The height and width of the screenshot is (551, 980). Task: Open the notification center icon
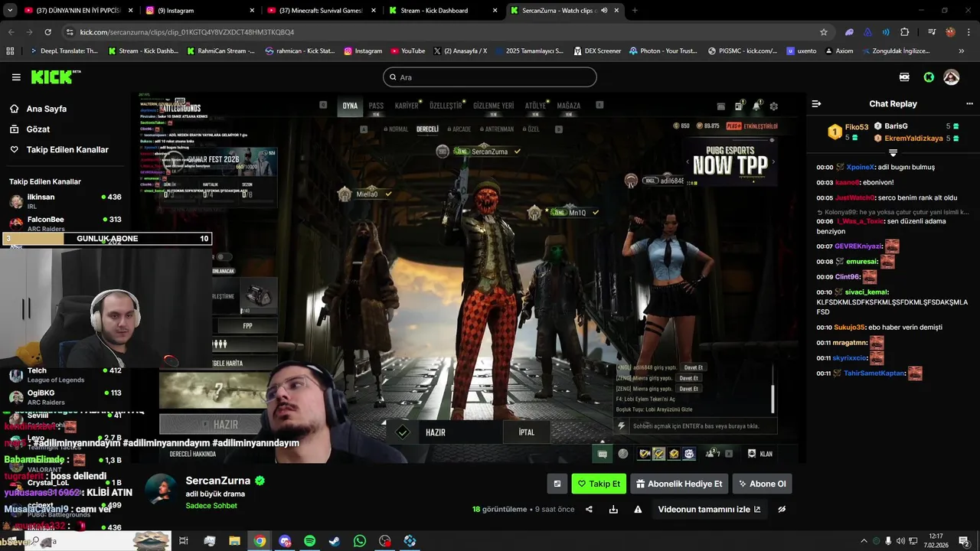click(964, 541)
